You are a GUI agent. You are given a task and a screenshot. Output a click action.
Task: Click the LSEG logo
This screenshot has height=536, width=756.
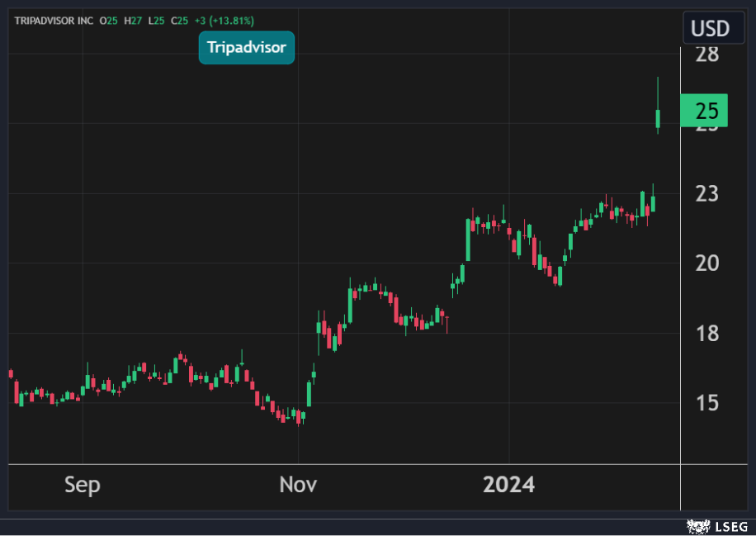point(717,526)
